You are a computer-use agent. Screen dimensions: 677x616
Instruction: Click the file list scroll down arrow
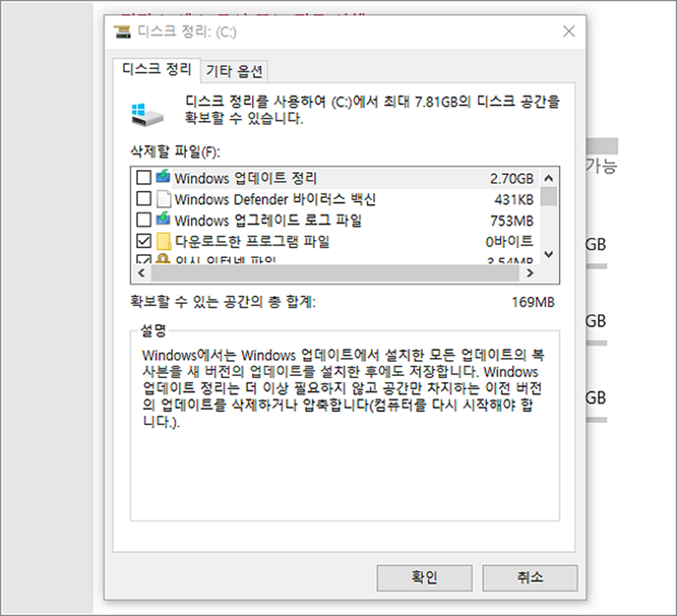(548, 254)
